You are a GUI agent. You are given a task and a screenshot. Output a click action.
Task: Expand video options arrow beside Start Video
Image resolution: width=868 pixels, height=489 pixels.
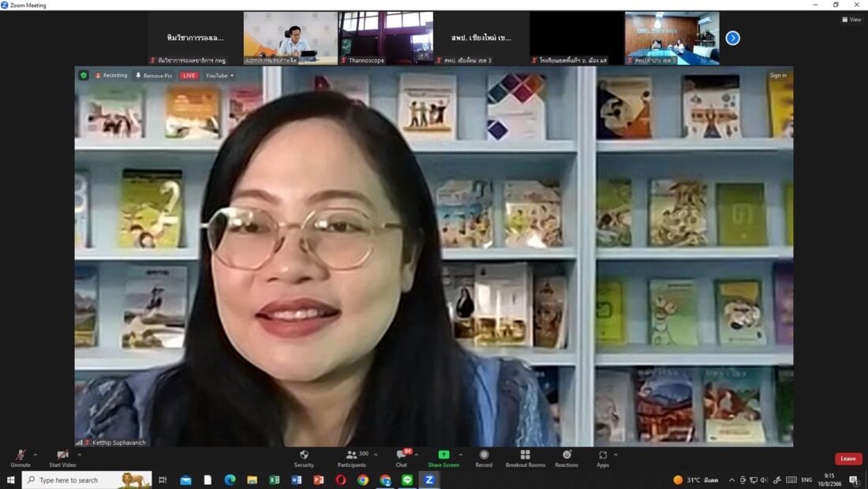tap(80, 454)
